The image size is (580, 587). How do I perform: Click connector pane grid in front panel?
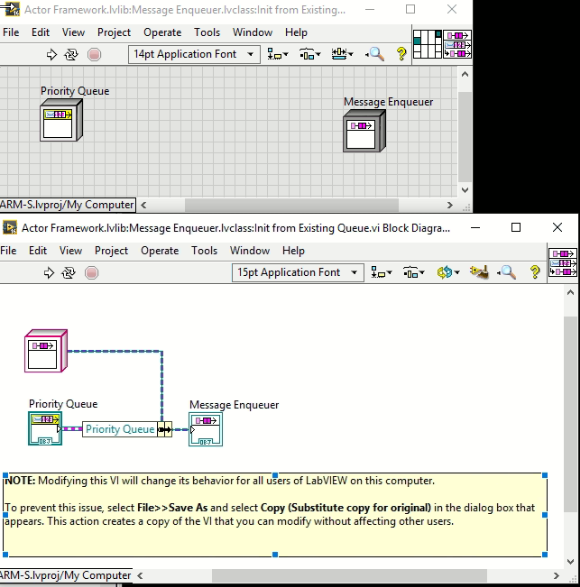pos(427,44)
